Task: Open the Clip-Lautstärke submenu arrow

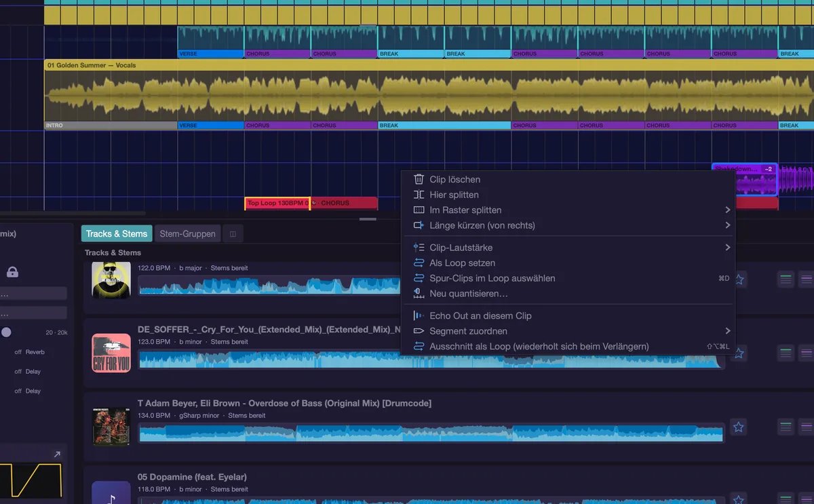Action: 728,248
